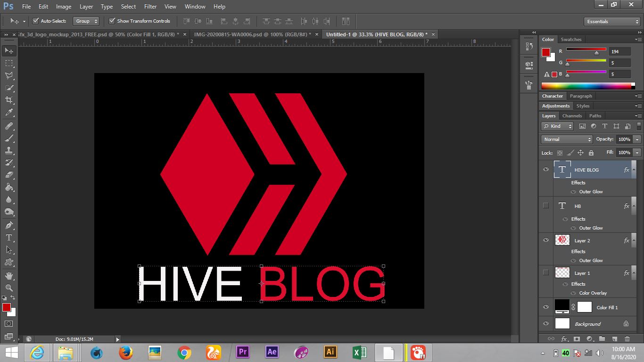Open Google Chrome from the taskbar
This screenshot has width=644, height=362.
click(x=184, y=352)
